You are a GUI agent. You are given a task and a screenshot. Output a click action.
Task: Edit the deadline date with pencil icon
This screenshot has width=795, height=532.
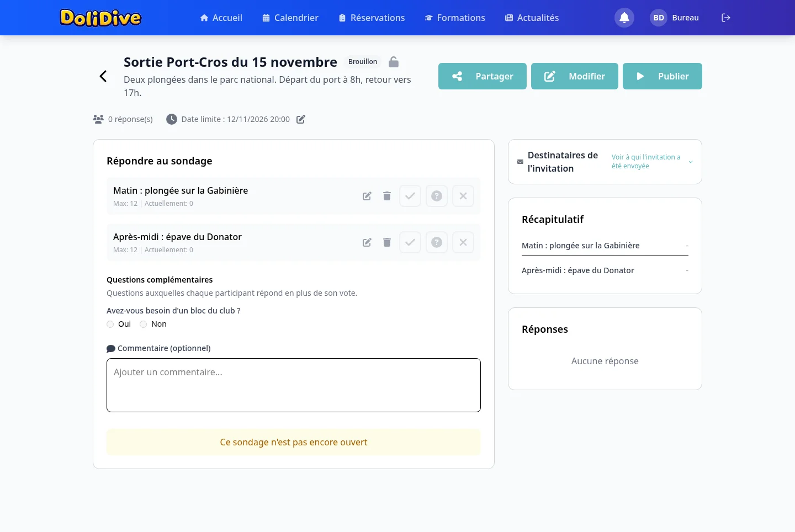301,119
